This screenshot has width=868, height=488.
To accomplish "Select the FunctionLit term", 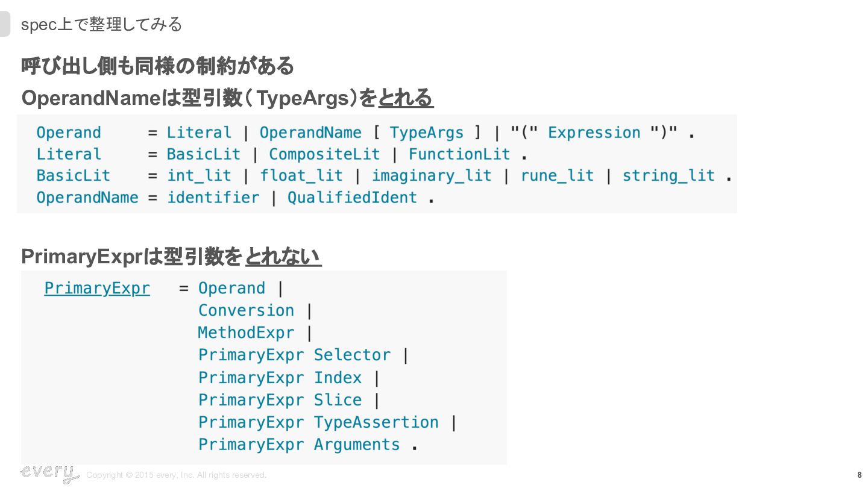I will pyautogui.click(x=459, y=154).
